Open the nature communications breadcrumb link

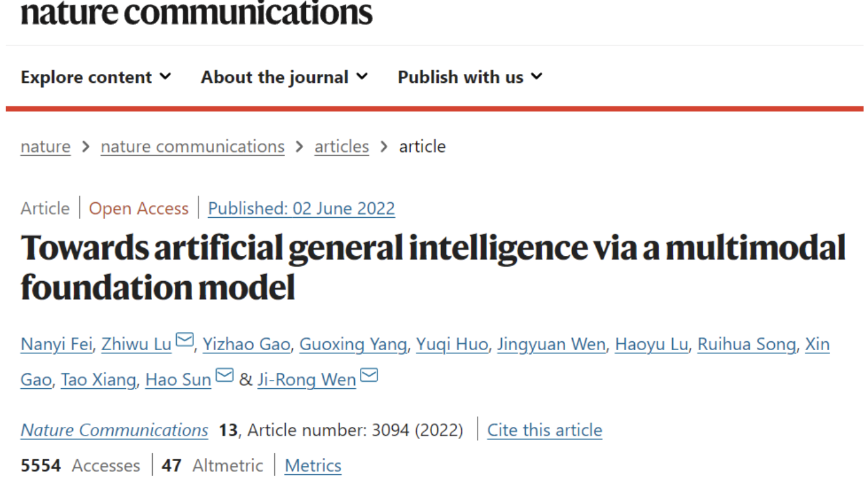point(193,146)
